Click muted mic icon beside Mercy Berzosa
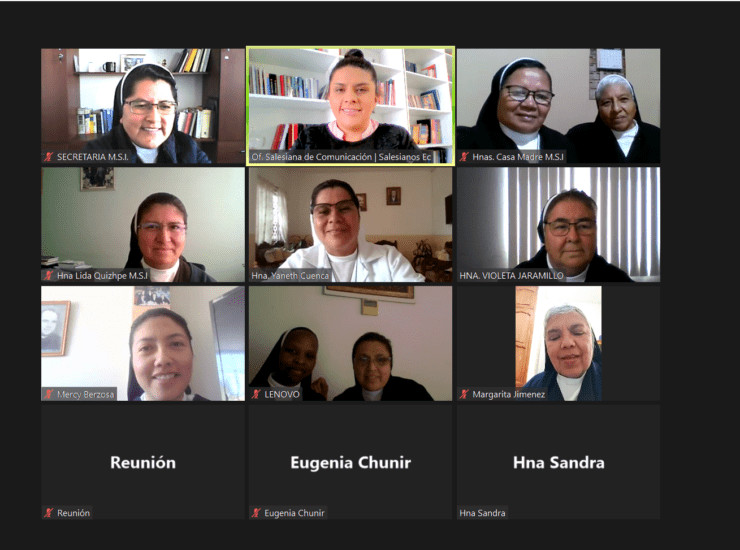Image resolution: width=740 pixels, height=550 pixels. [49, 394]
